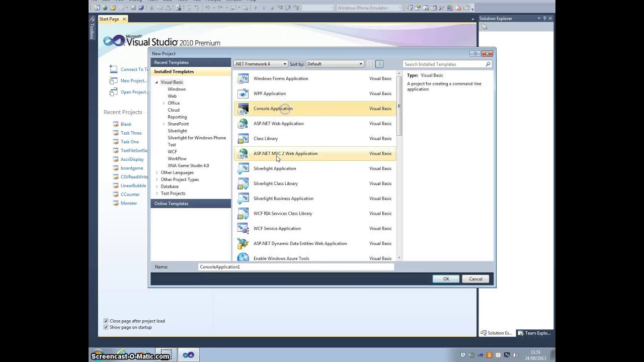Click the template list vertical scrollbar thumb
The width and height of the screenshot is (644, 362).
(399, 106)
